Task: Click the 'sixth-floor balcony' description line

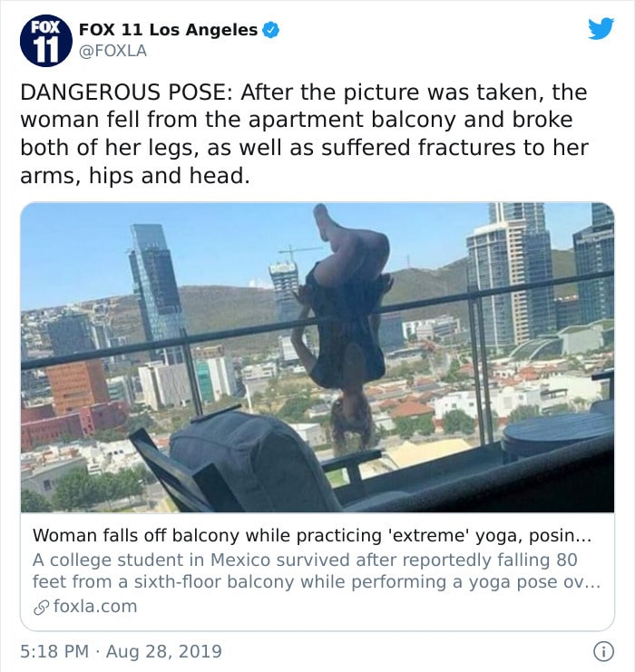Action: (317, 582)
